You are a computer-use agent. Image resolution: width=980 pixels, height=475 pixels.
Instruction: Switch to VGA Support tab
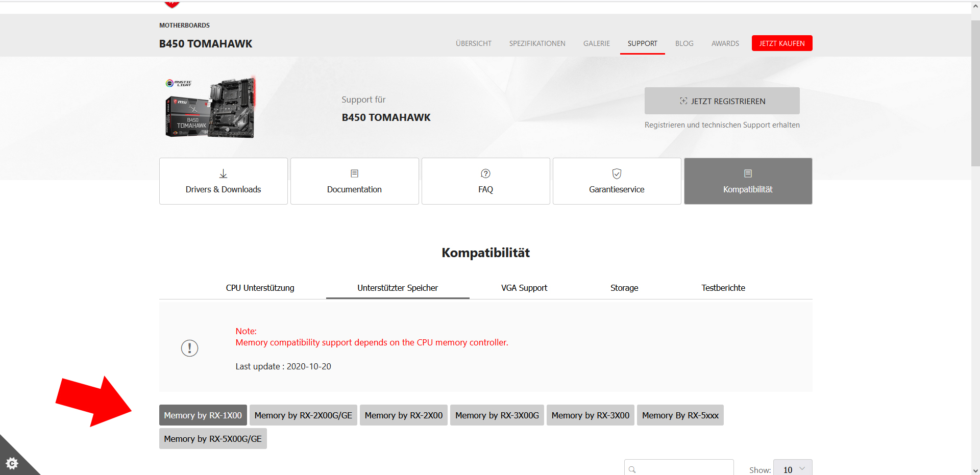click(524, 288)
